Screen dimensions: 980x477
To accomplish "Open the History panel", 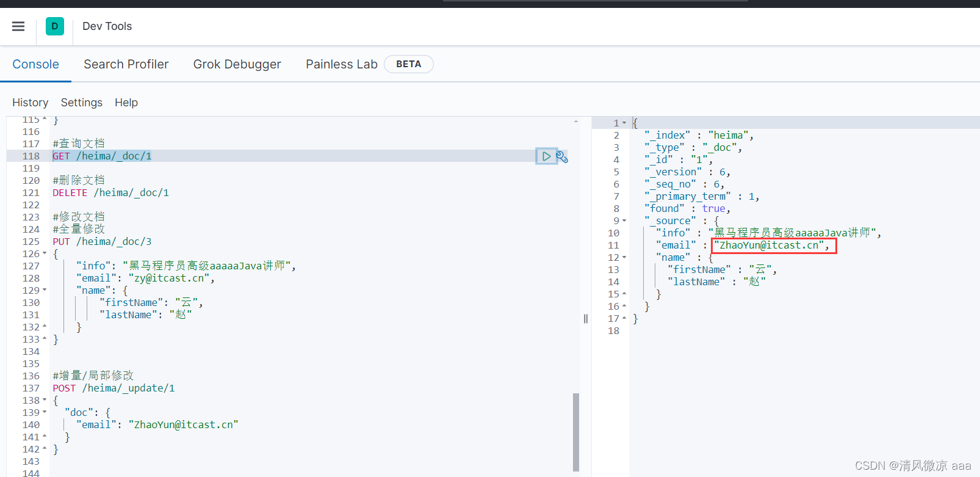I will click(30, 103).
